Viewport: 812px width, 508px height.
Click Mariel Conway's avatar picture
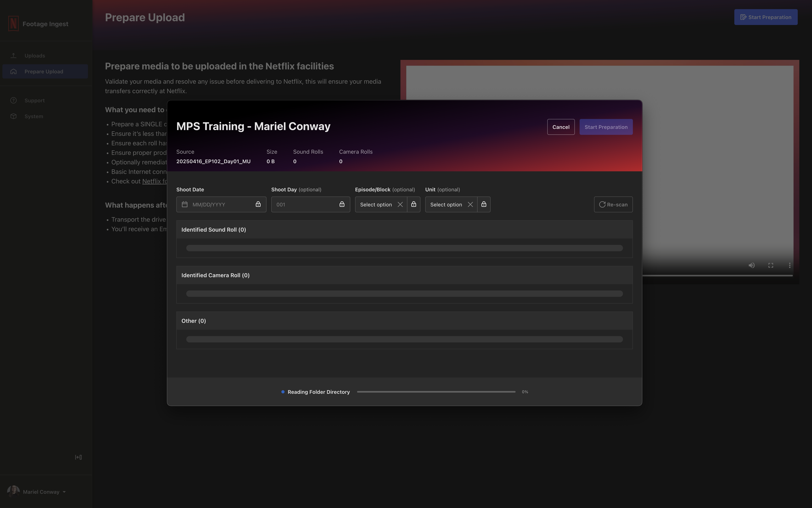tap(13, 491)
